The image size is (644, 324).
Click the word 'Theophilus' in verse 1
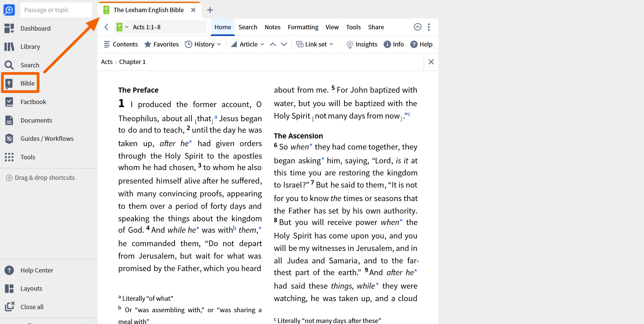[138, 119]
